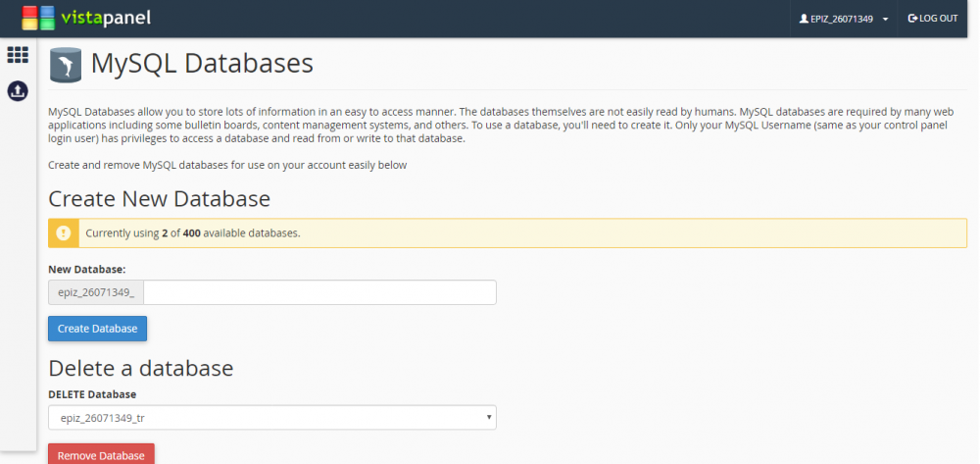
Task: Click the database usage alert banner text
Action: [x=192, y=232]
